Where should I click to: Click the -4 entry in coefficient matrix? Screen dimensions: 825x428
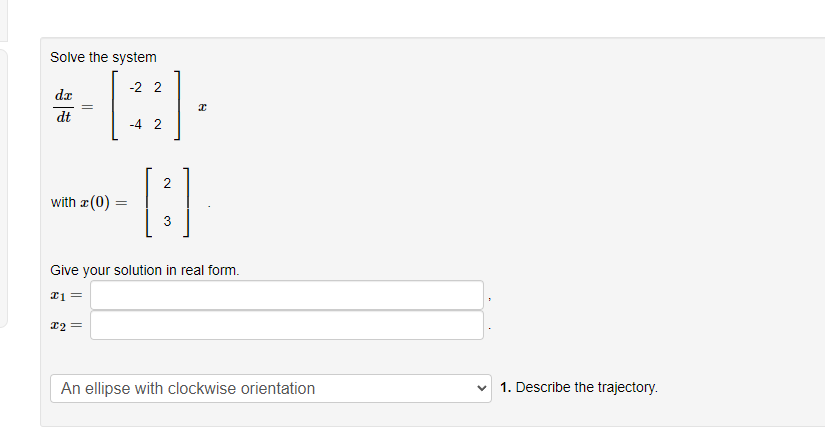(138, 125)
